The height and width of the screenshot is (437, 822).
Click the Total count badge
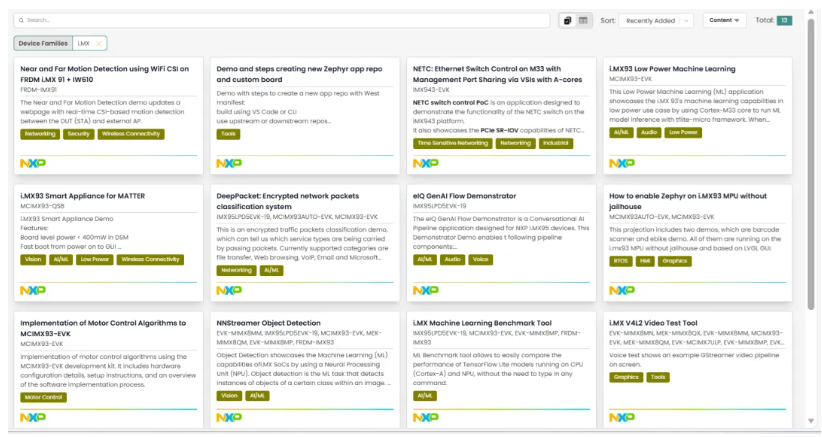pyautogui.click(x=784, y=20)
